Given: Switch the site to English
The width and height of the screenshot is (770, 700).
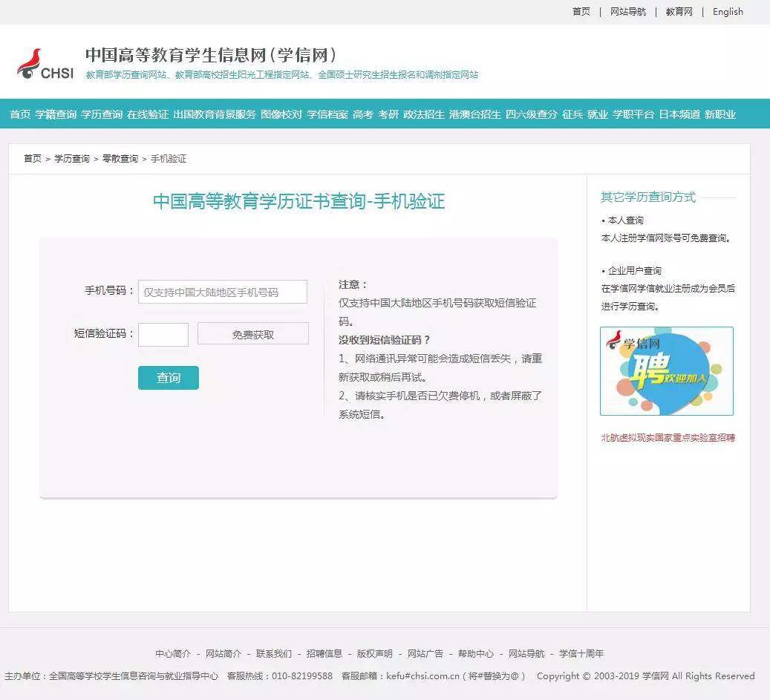Looking at the screenshot, I should pyautogui.click(x=727, y=11).
